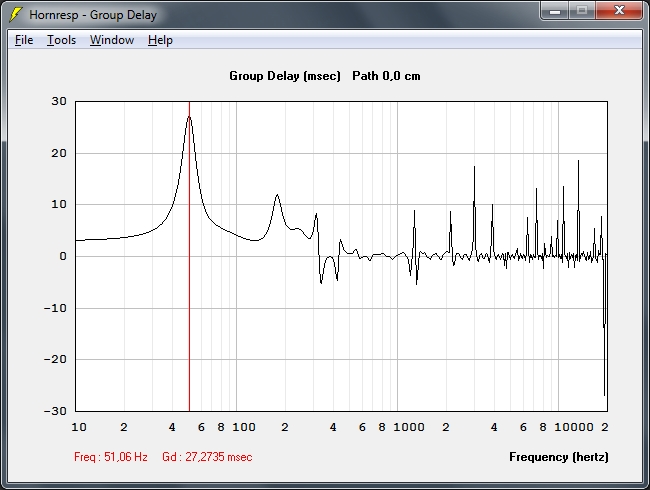
Task: Open the Window menu
Action: coord(112,40)
